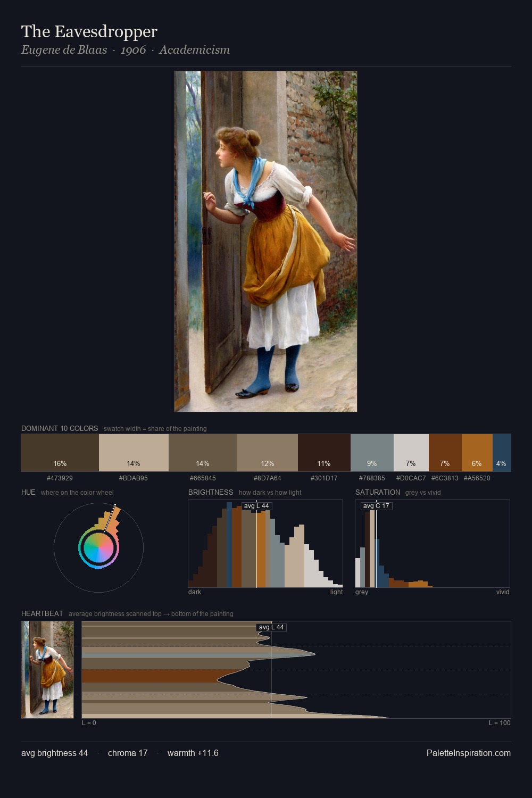Click the #473929 dark brown swatch
Image resolution: width=532 pixels, height=798 pixels.
(60, 453)
